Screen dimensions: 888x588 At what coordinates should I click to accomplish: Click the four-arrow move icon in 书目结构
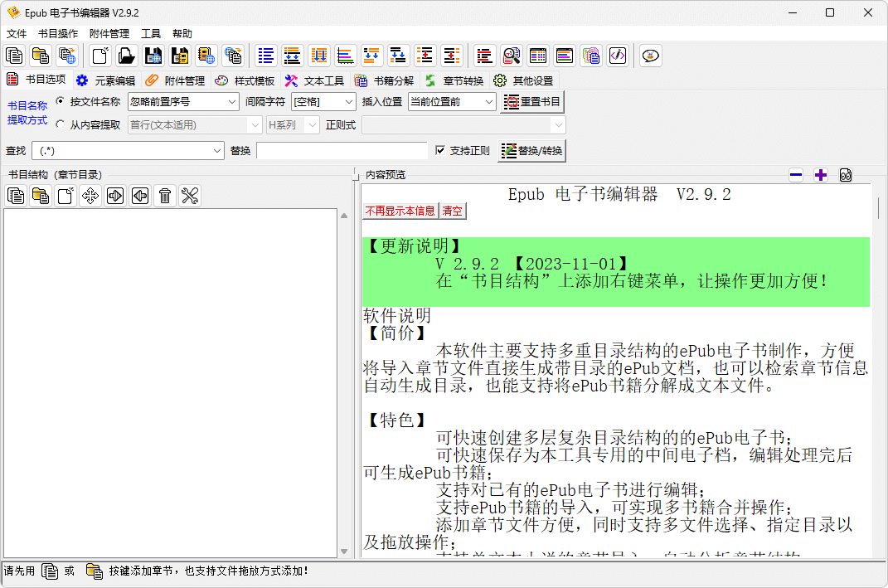coord(90,196)
